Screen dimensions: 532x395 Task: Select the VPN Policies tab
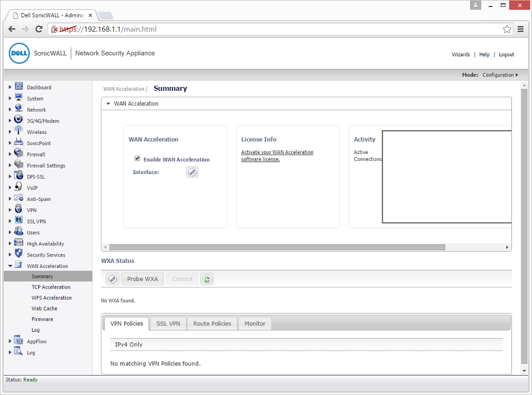point(126,324)
